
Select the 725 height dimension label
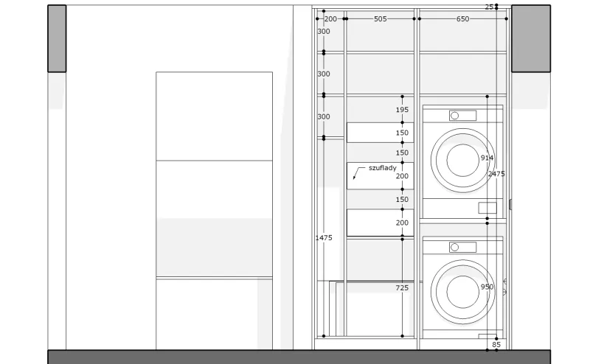tap(402, 288)
